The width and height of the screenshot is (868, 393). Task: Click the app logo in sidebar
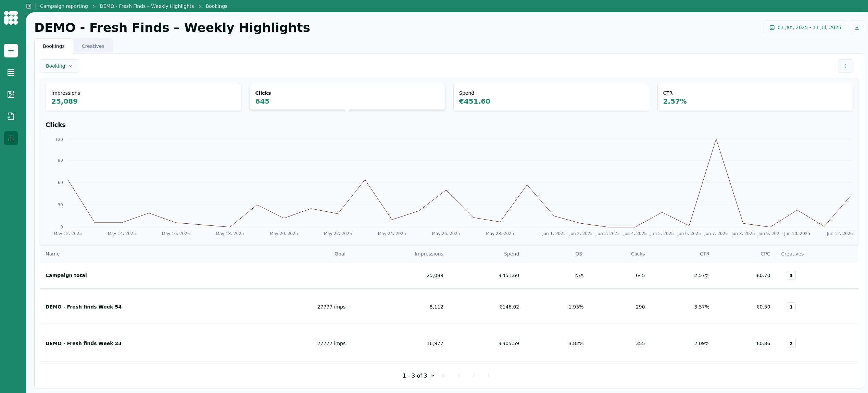(x=11, y=18)
